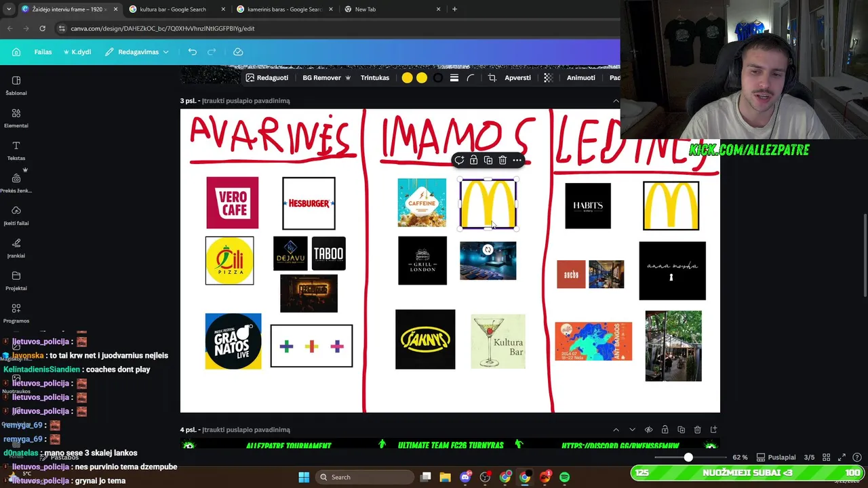The width and height of the screenshot is (868, 488).
Task: Open the help question mark button
Action: click(x=857, y=457)
